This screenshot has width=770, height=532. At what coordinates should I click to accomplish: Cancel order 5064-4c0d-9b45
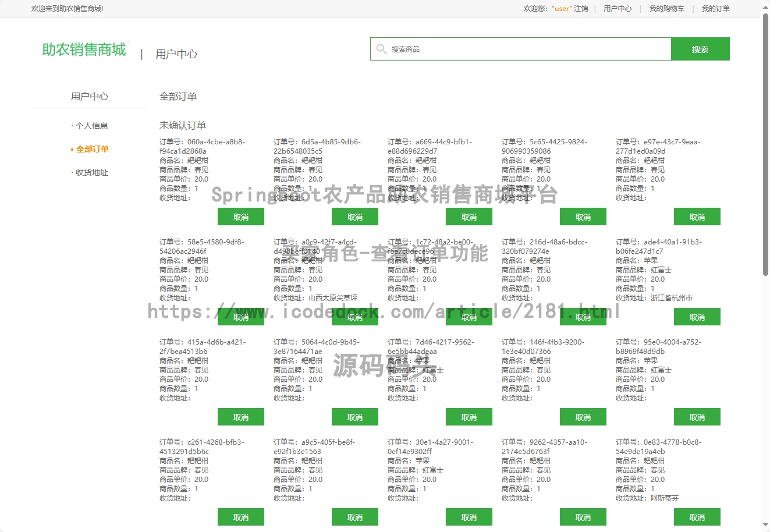coord(355,417)
